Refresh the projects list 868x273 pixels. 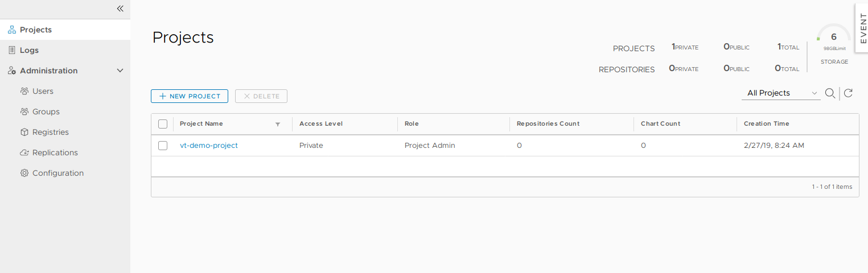(848, 93)
